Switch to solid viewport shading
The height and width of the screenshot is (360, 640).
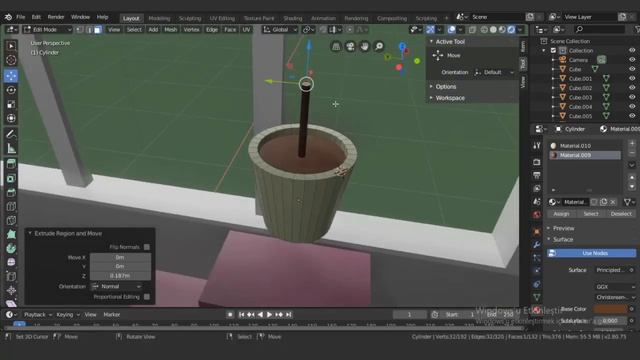point(493,29)
